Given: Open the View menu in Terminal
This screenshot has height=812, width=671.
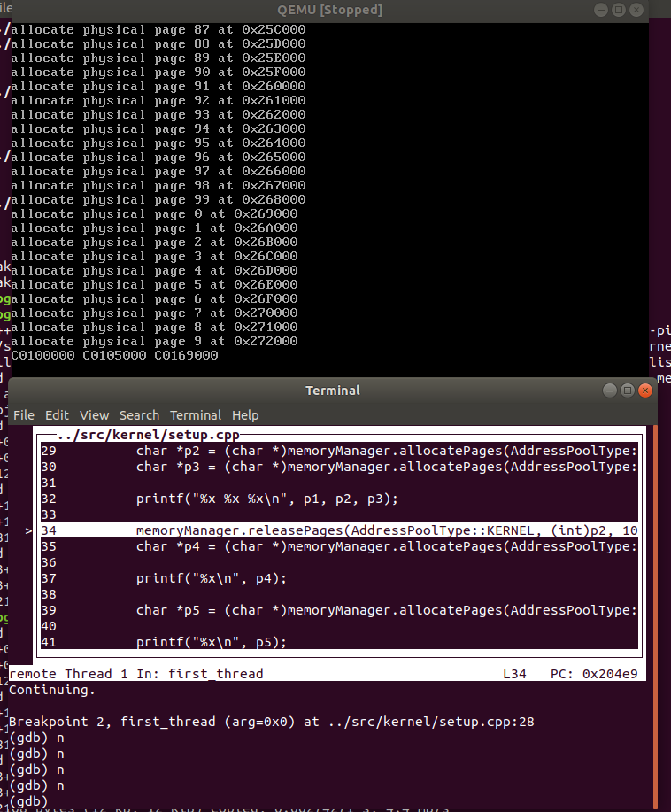Looking at the screenshot, I should pos(94,415).
